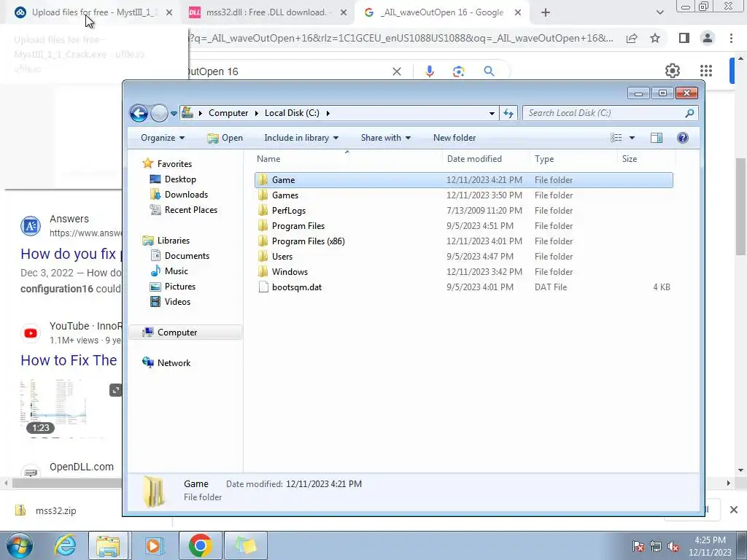Click the Explorer Forward navigation arrow
The height and width of the screenshot is (560, 747).
tap(159, 113)
